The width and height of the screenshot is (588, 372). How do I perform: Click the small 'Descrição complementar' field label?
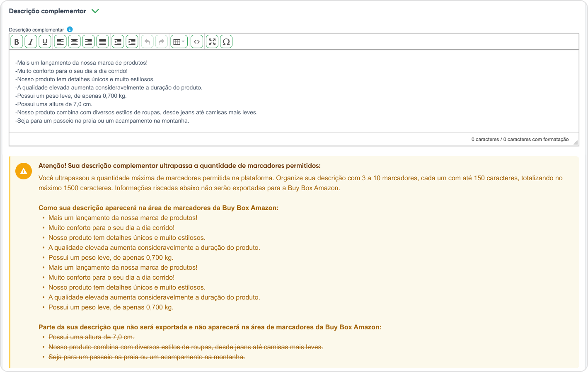[36, 30]
